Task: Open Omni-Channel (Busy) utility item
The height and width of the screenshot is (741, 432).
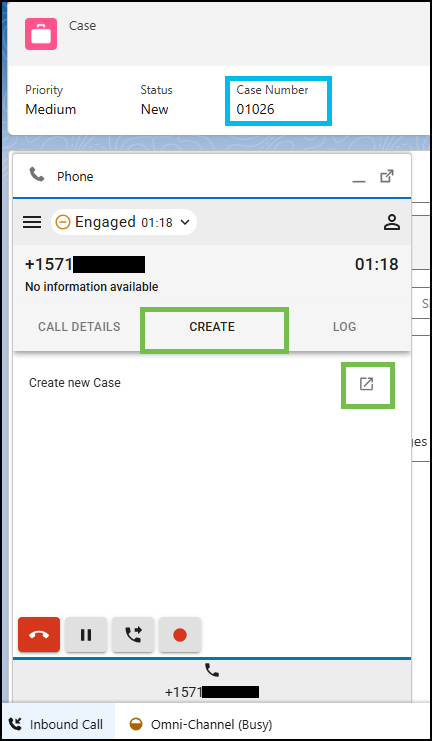Action: pyautogui.click(x=200, y=724)
